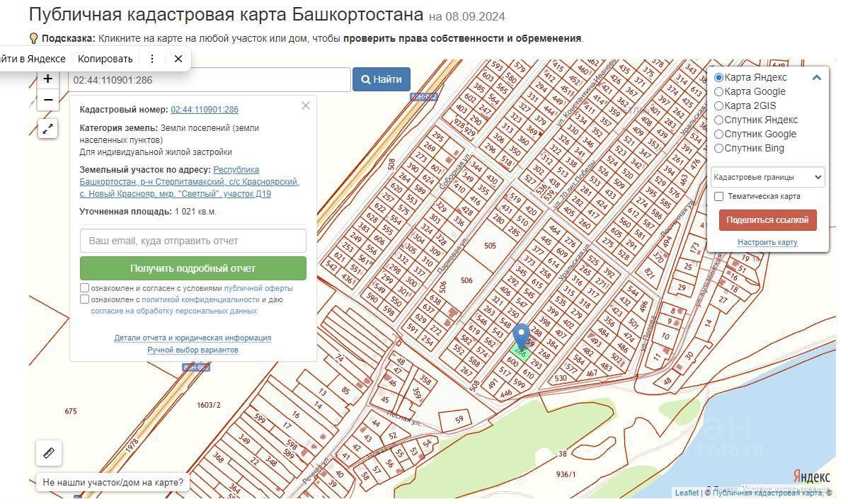The width and height of the screenshot is (848, 504).
Task: Open the Leaflet attribution link
Action: coord(687,493)
